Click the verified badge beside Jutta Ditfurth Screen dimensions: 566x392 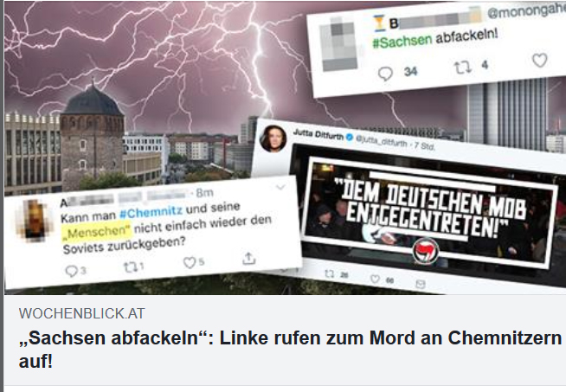pyautogui.click(x=350, y=137)
